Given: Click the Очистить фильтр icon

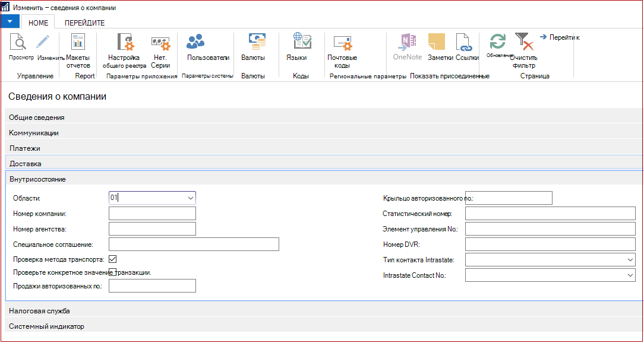Looking at the screenshot, I should [524, 42].
